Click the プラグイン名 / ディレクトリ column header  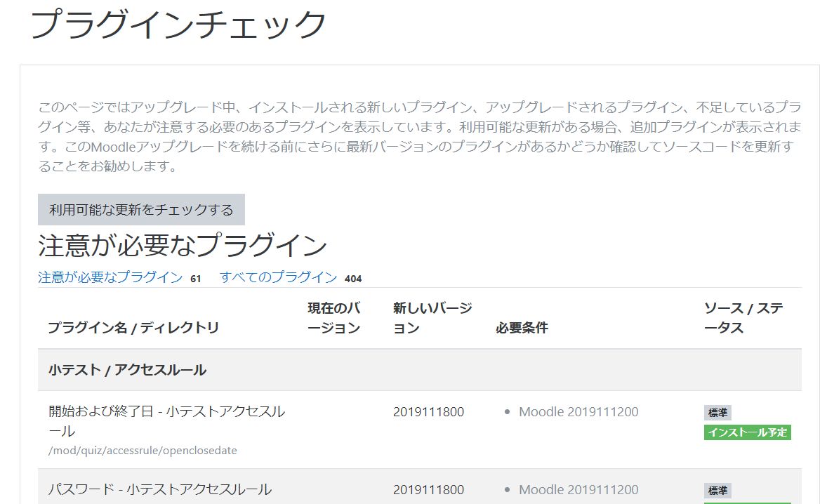(x=133, y=328)
